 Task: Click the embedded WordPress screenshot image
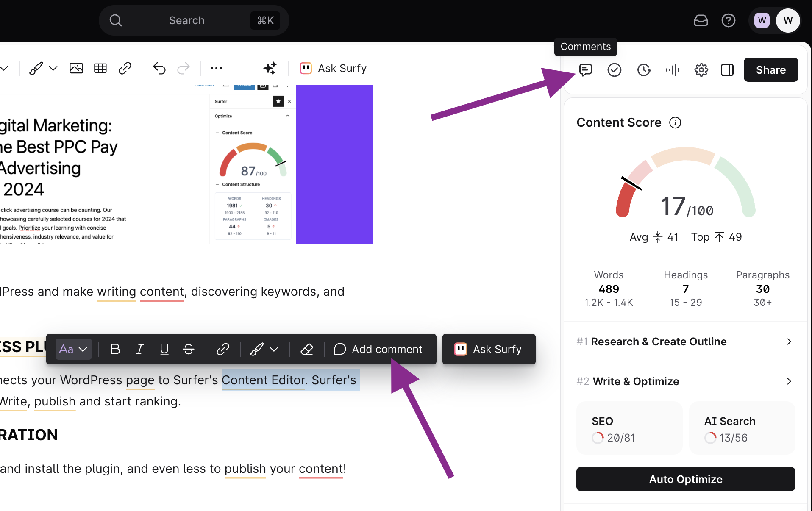pyautogui.click(x=186, y=165)
